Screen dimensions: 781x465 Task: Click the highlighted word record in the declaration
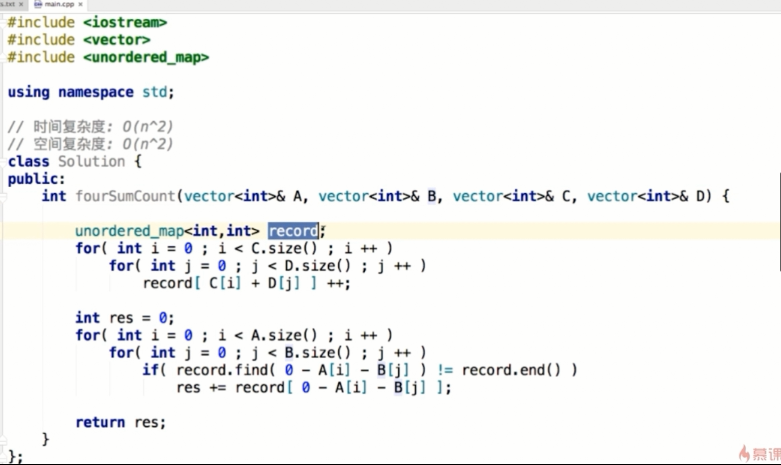pos(293,231)
